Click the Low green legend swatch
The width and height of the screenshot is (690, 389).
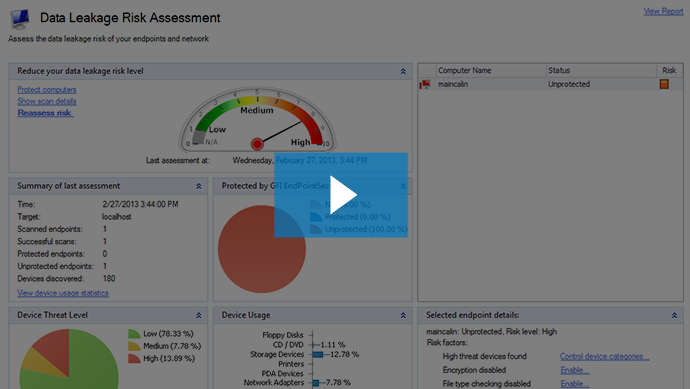pos(134,334)
